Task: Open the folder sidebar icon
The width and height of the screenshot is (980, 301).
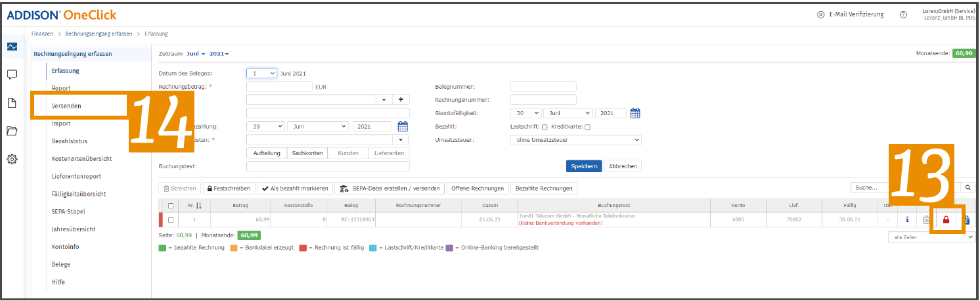Action: coord(12,131)
